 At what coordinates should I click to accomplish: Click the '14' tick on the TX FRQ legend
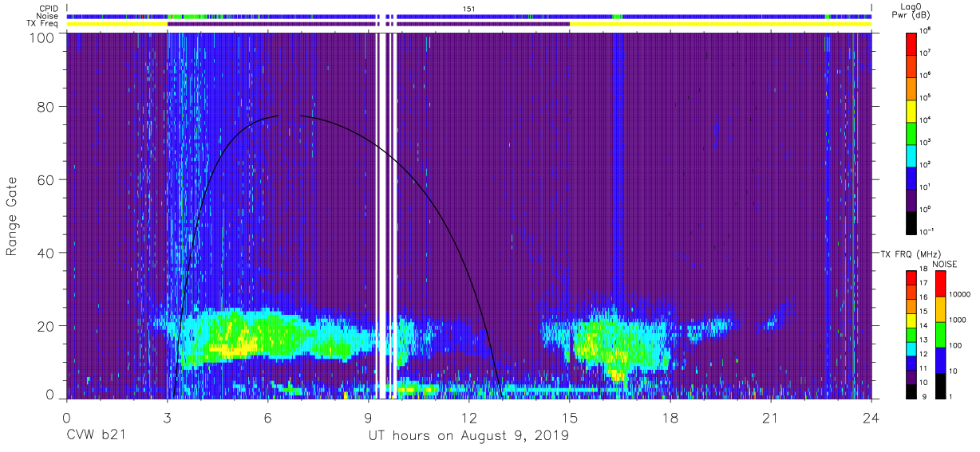click(924, 326)
